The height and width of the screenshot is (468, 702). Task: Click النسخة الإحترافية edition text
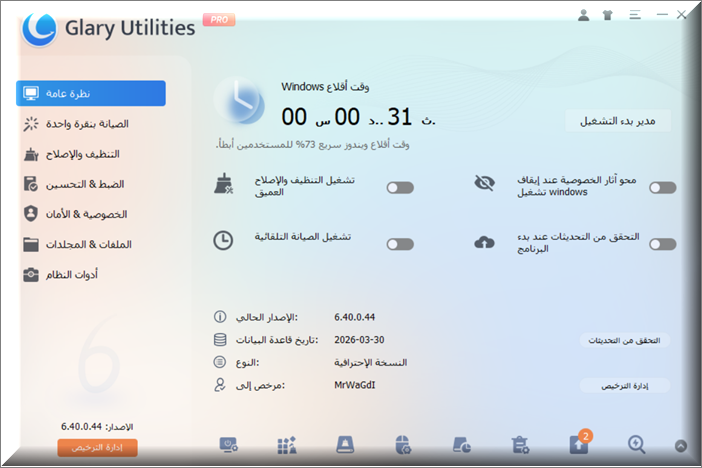tap(371, 362)
